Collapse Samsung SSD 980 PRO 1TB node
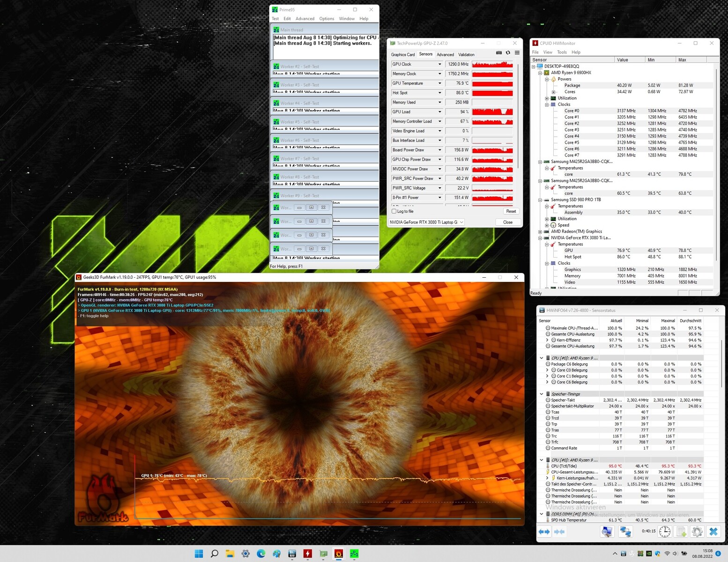728x562 pixels. pos(540,200)
